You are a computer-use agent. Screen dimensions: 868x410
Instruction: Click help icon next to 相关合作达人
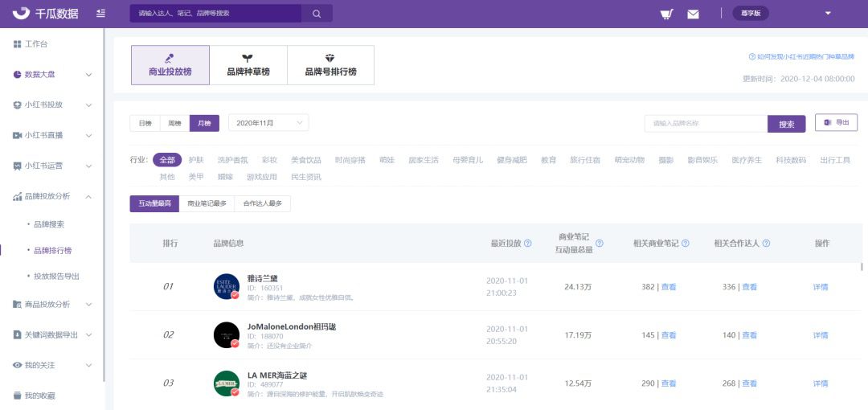(x=766, y=243)
